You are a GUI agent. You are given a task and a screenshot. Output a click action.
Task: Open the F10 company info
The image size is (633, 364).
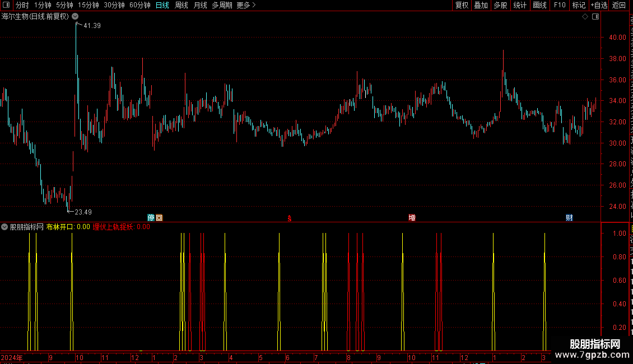point(560,5)
